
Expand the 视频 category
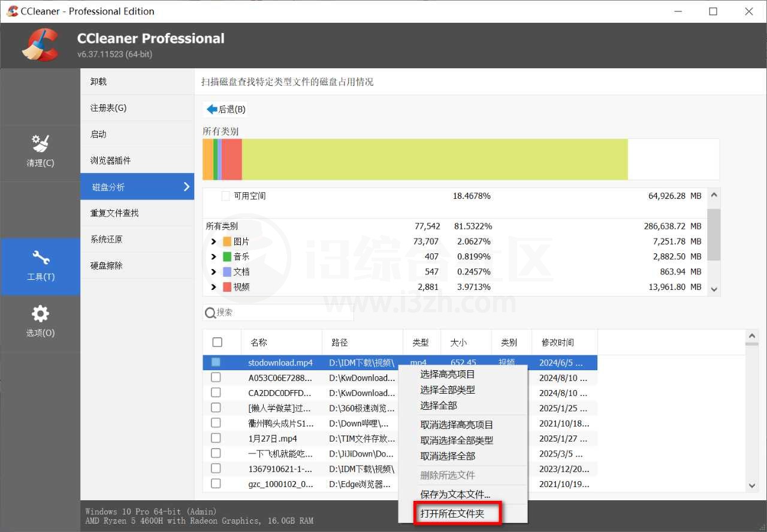(x=214, y=287)
